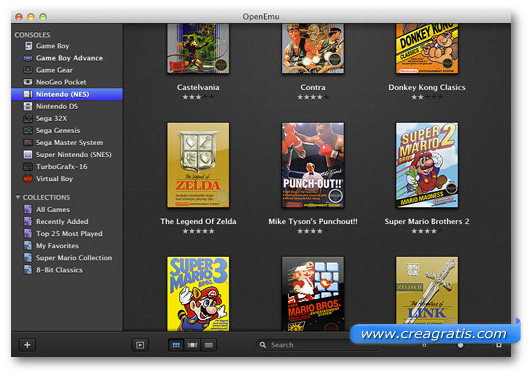
Task: Click the All Games collection icon
Action: 28,209
